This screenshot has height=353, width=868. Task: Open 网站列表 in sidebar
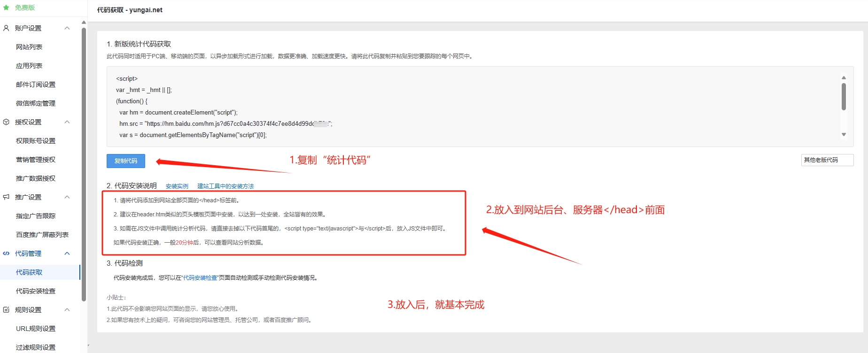point(29,47)
